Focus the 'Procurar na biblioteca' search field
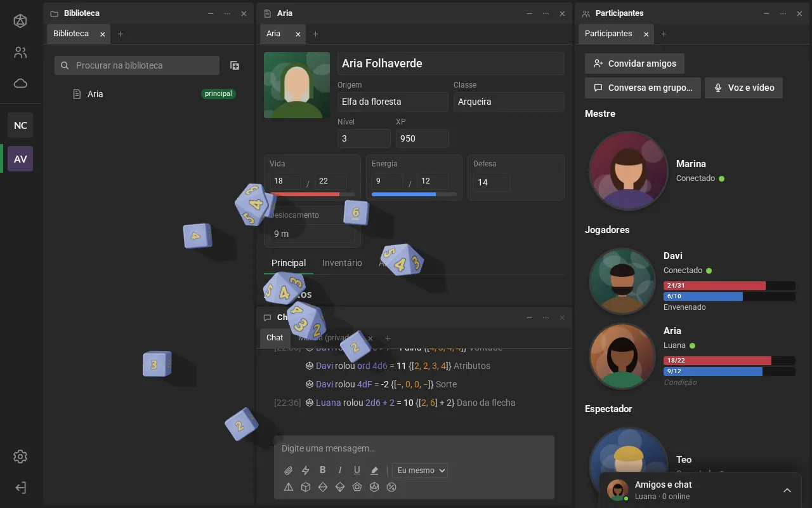The height and width of the screenshot is (508, 812). [x=137, y=65]
